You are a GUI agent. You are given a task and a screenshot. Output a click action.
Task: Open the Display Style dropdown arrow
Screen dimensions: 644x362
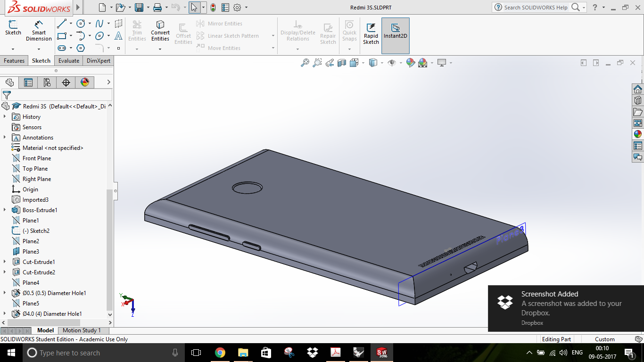tap(382, 63)
